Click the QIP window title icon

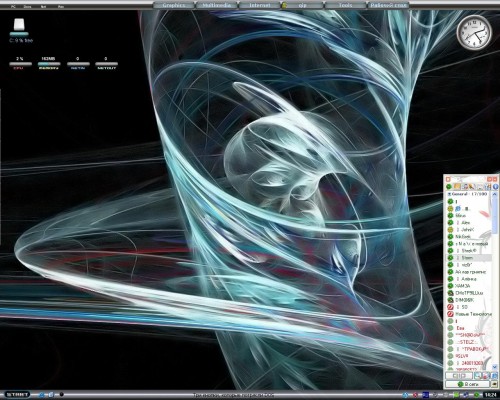[448, 179]
